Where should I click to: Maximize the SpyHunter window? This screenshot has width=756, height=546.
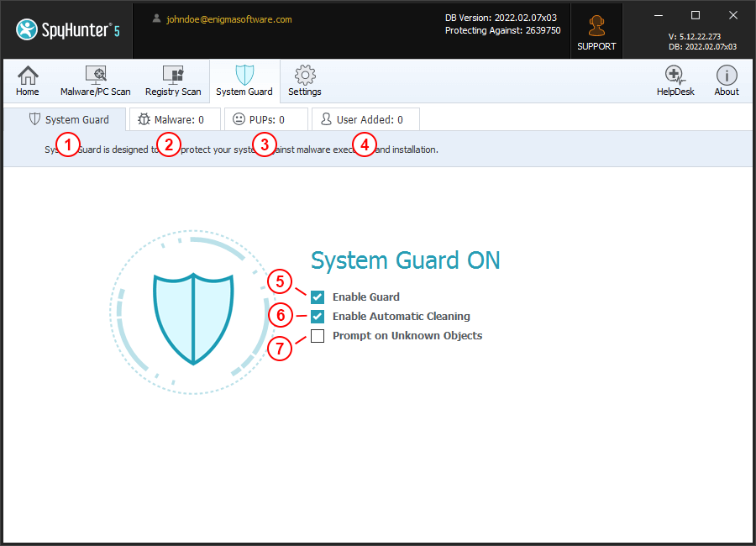695,15
